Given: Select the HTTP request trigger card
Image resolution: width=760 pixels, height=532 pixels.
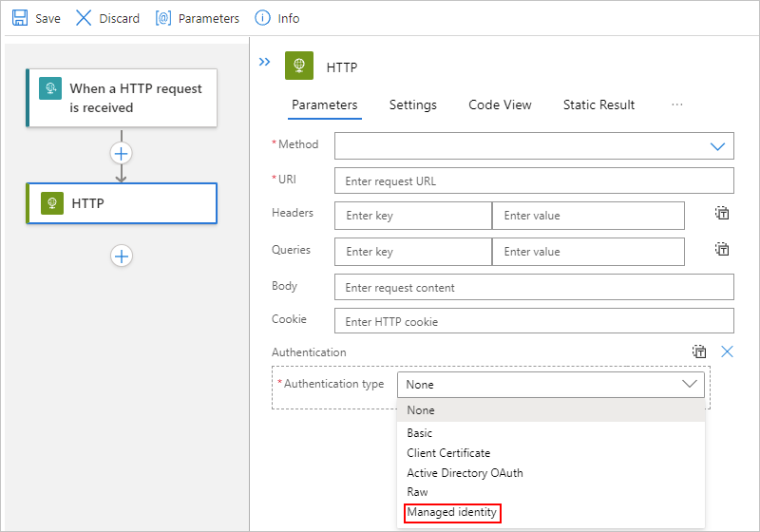Looking at the screenshot, I should click(x=122, y=98).
